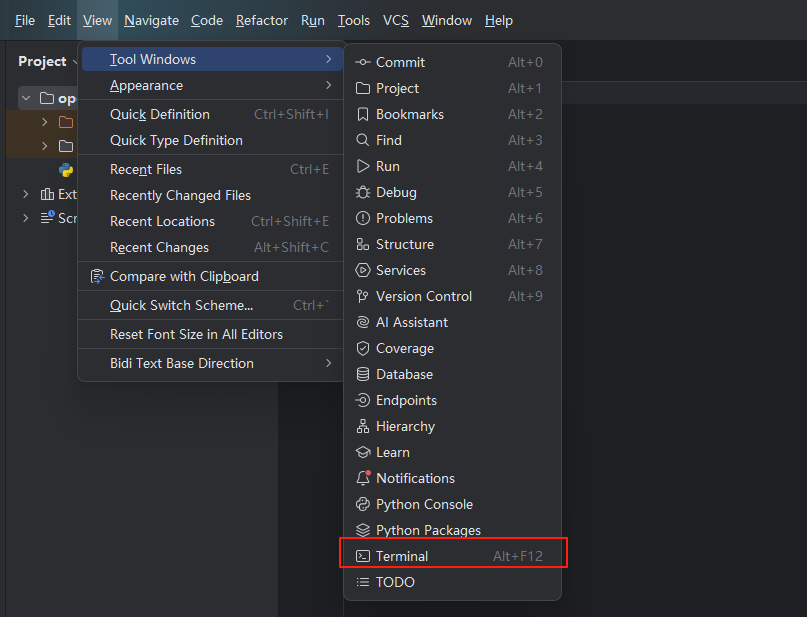
Task: Open the Navigate menu
Action: pyautogui.click(x=151, y=21)
